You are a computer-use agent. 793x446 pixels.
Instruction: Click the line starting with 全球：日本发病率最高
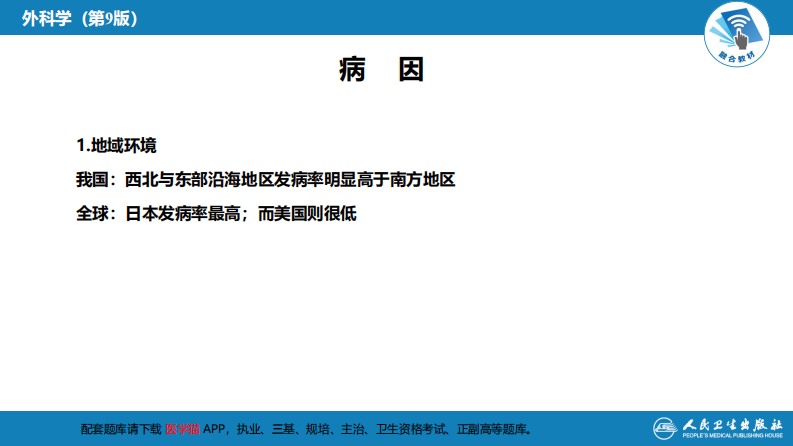(216, 214)
